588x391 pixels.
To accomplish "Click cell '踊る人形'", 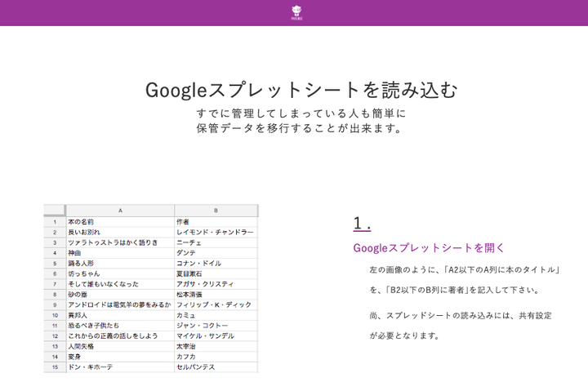I will click(120, 263).
